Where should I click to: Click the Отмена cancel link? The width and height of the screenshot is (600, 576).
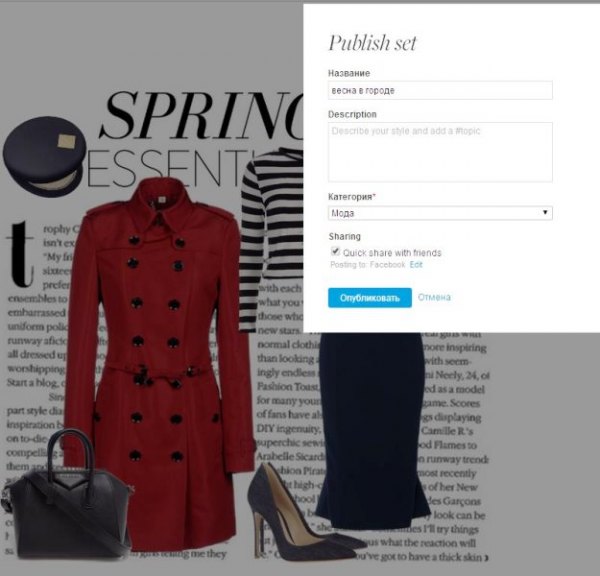click(434, 297)
